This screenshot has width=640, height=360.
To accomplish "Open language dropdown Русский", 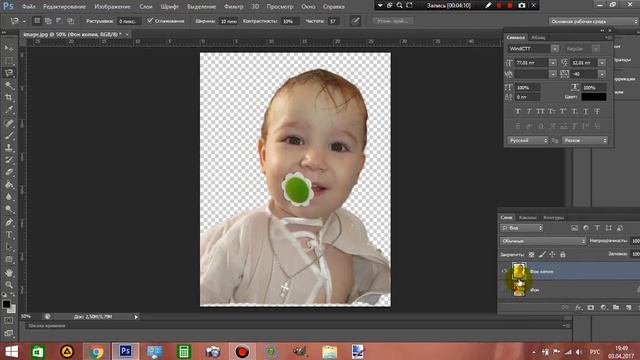I will (x=528, y=140).
